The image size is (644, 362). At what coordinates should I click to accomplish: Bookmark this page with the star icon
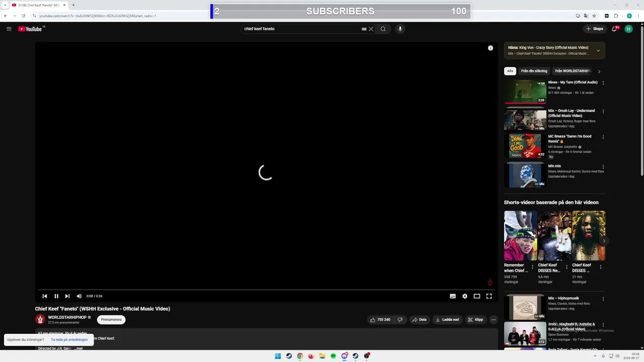(x=594, y=16)
